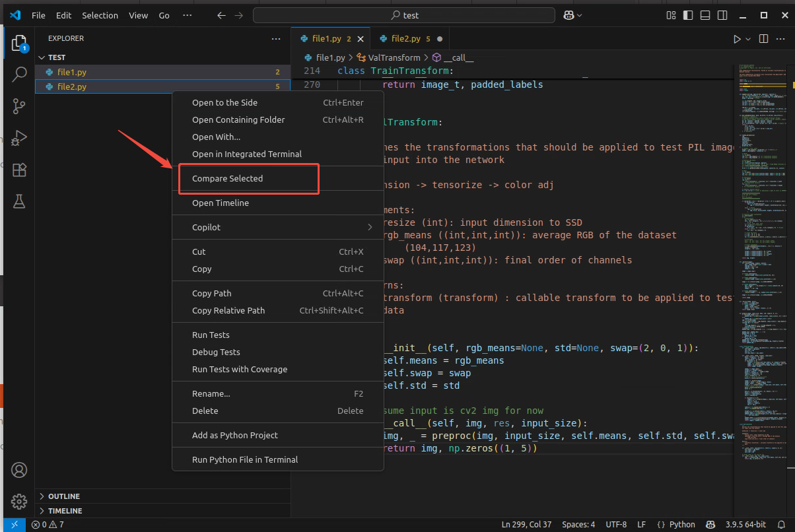Select Rename... in context menu
Viewport: 795px width, 532px height.
[x=278, y=393]
